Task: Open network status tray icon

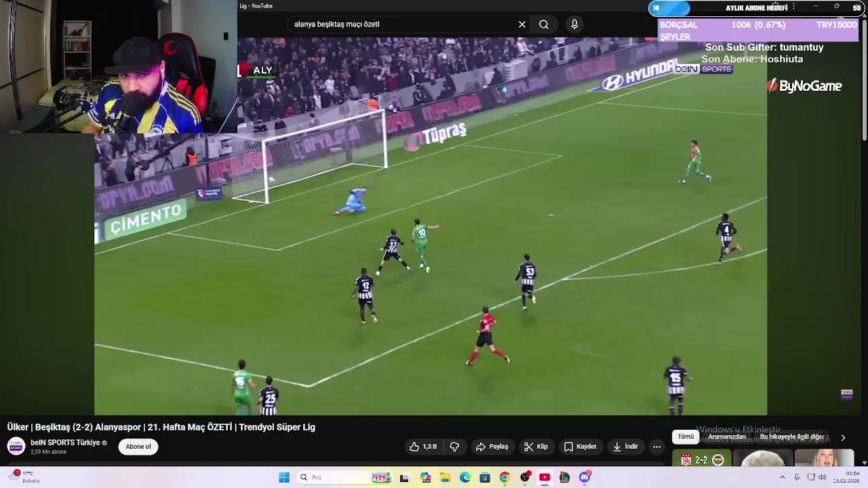Action: click(x=811, y=478)
